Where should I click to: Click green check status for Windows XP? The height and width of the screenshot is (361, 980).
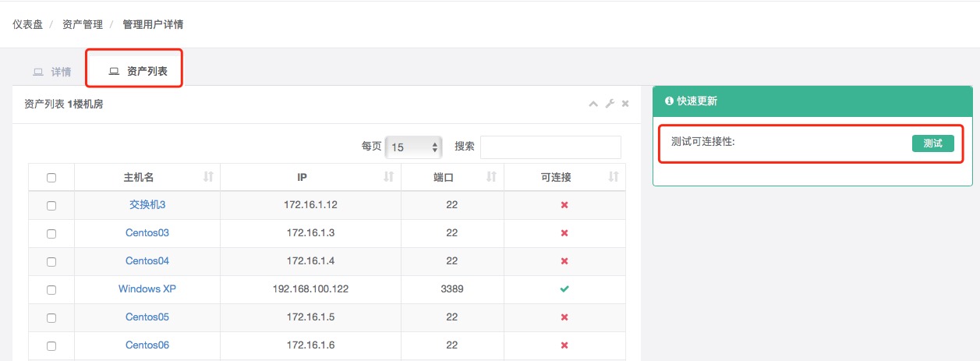564,289
